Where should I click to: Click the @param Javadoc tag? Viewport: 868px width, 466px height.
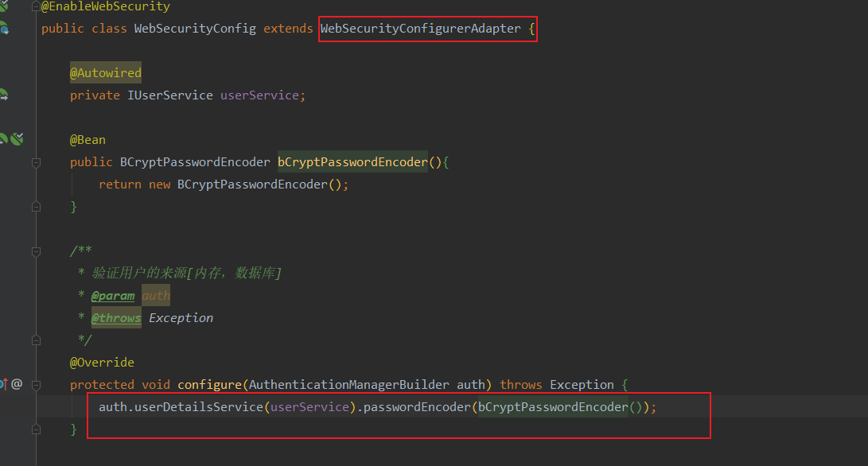pos(113,296)
